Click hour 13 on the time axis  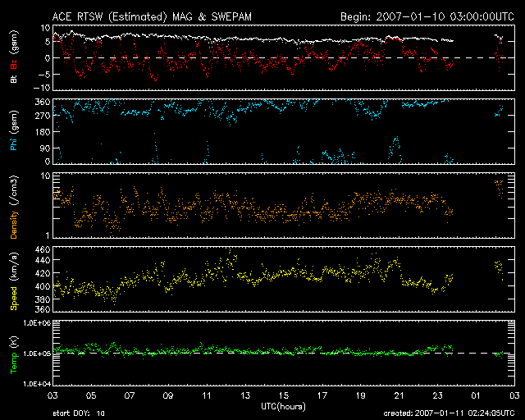click(x=245, y=396)
